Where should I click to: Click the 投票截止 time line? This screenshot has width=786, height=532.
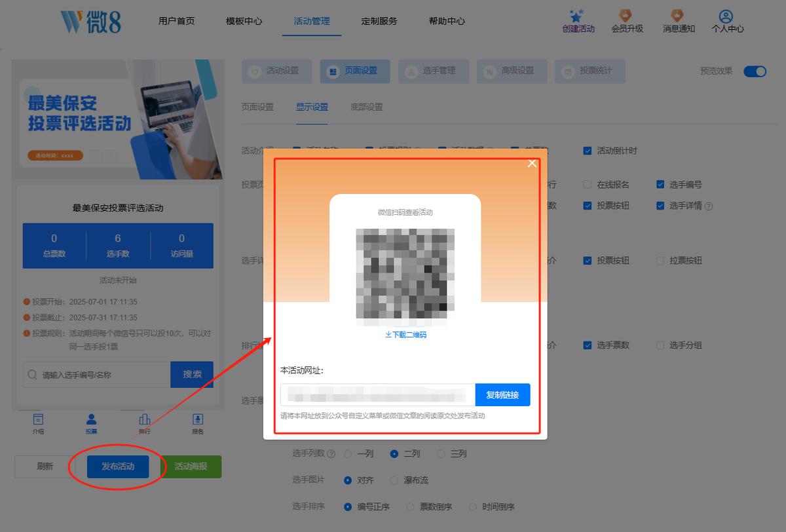tap(80, 318)
